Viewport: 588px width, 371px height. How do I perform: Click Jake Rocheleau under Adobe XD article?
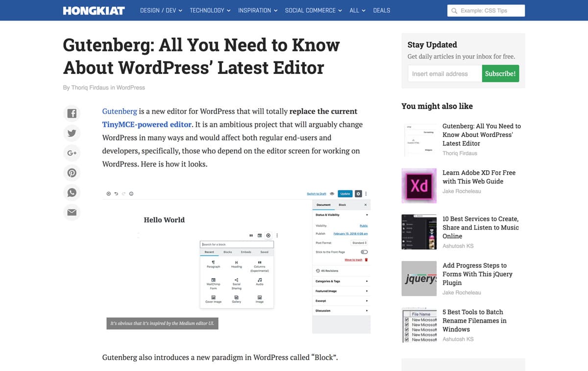(462, 191)
